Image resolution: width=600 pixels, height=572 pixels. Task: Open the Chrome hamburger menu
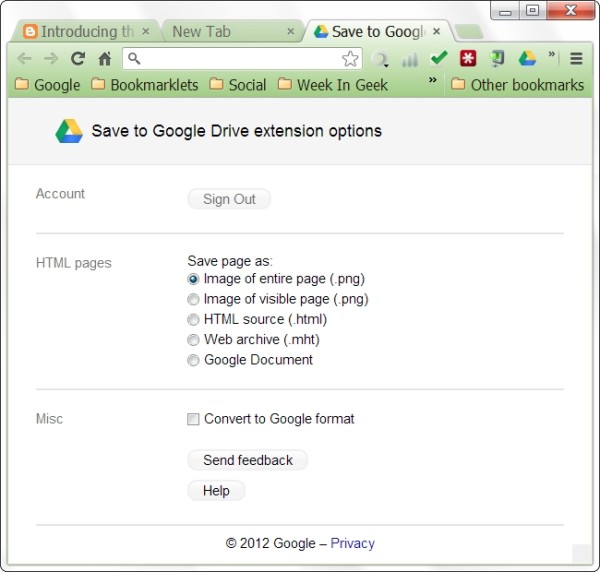pos(576,59)
